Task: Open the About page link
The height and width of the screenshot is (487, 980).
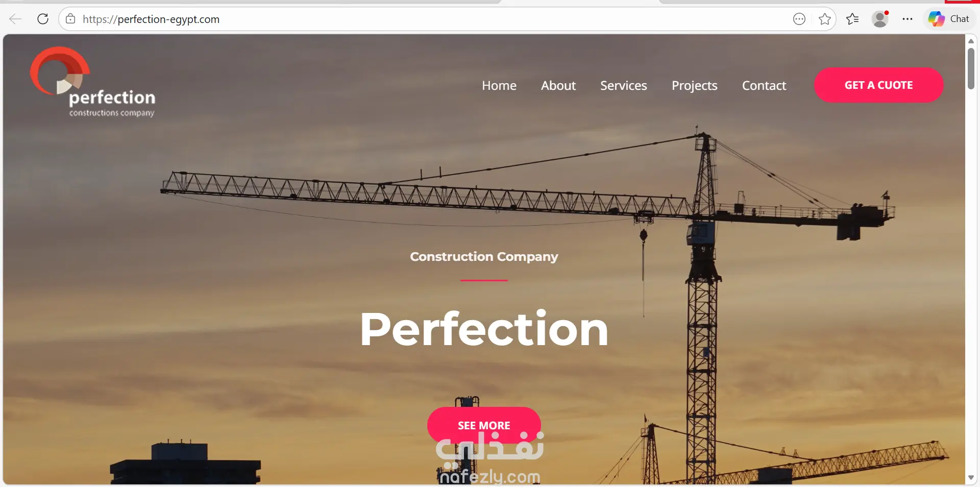Action: point(558,86)
